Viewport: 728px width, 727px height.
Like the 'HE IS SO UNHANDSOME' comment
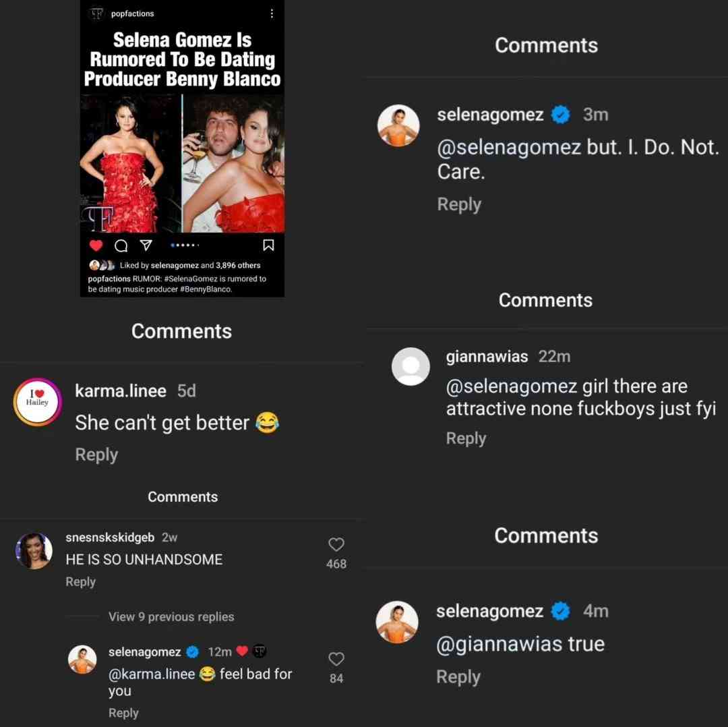tap(336, 545)
